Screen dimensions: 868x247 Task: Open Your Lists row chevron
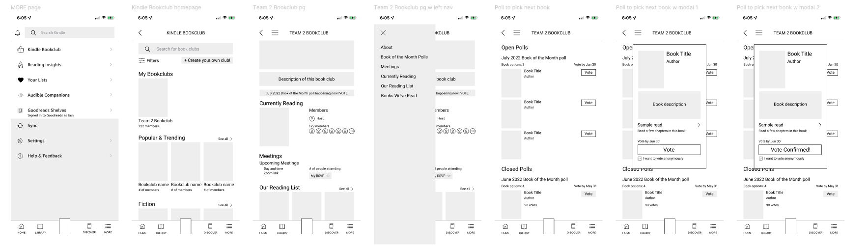pos(111,80)
